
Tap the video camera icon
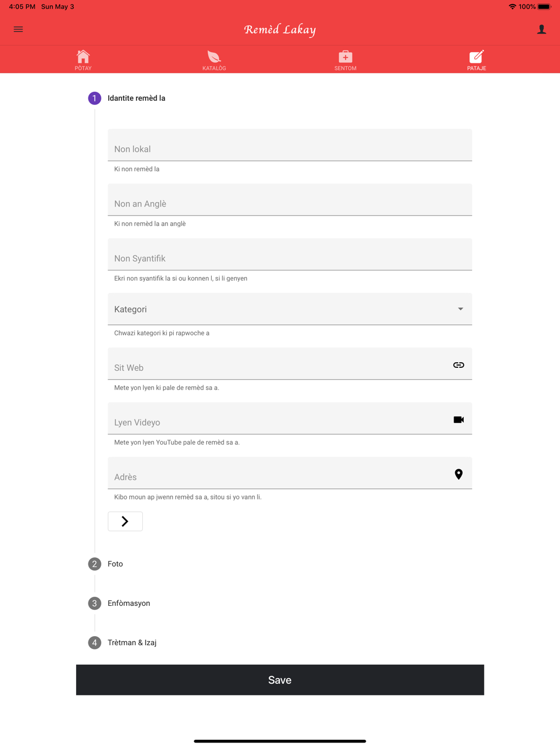(459, 419)
